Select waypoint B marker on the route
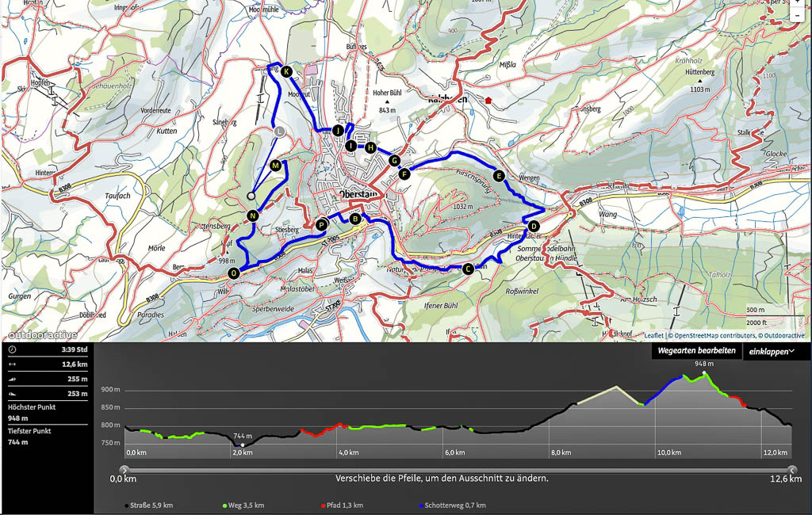 point(355,219)
